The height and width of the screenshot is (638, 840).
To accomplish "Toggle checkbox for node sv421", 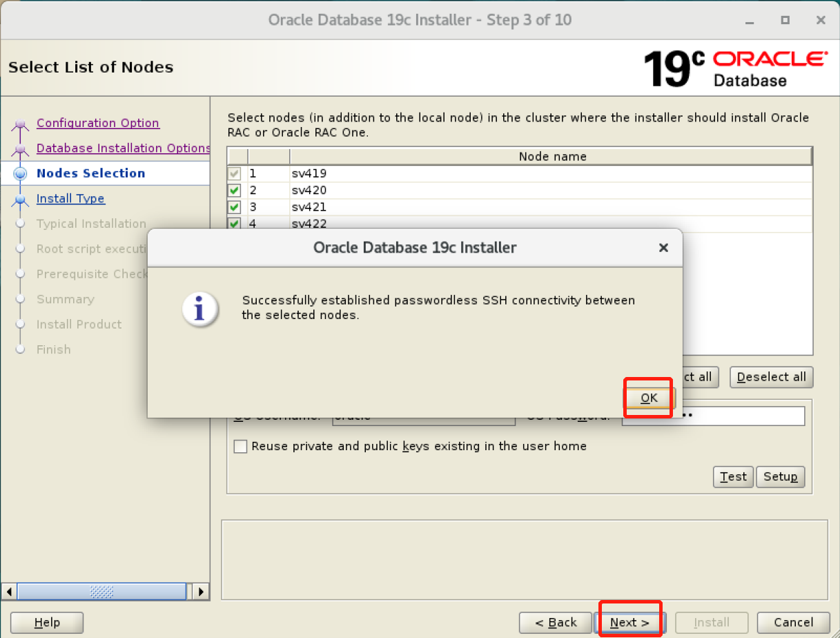I will click(x=235, y=206).
